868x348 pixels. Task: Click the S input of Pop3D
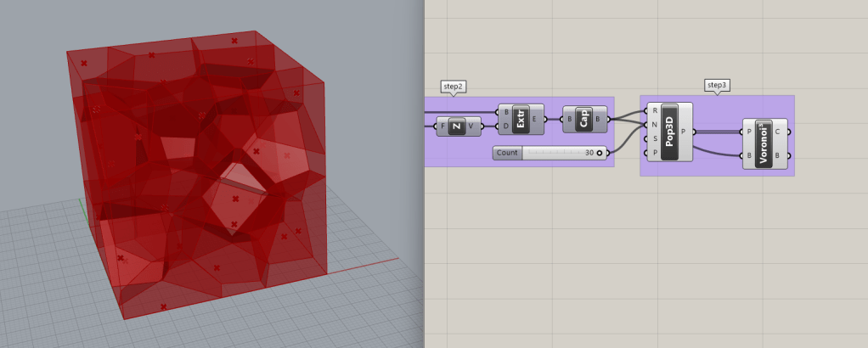coord(653,138)
